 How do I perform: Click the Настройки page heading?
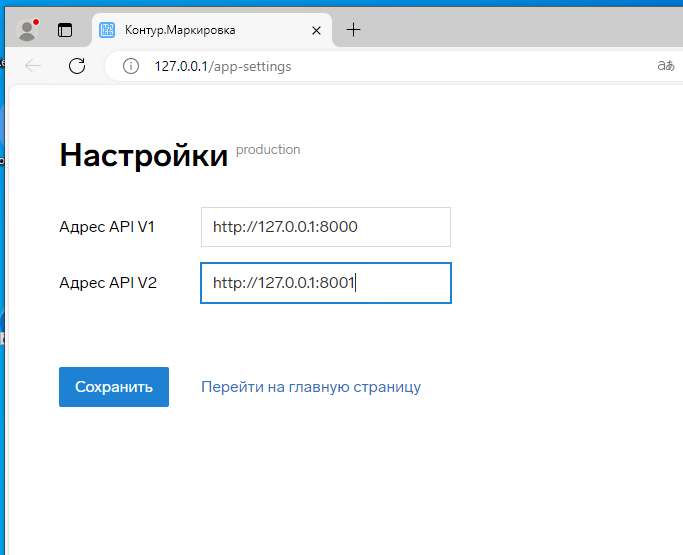tap(144, 155)
